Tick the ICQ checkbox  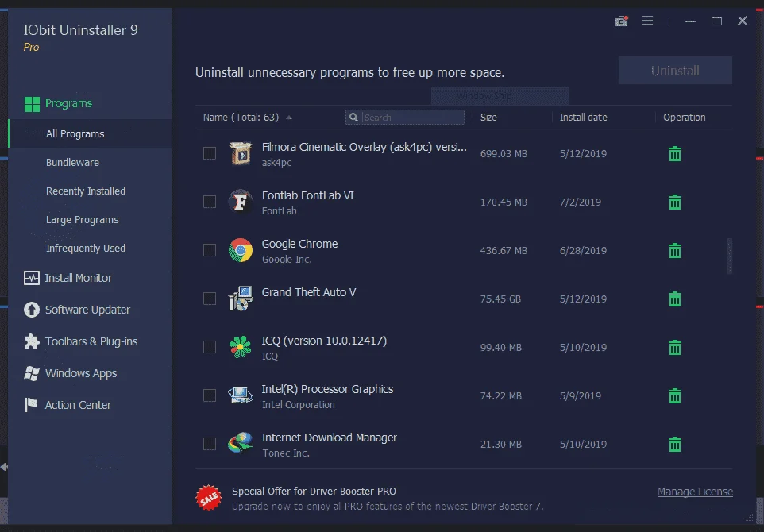pos(210,347)
